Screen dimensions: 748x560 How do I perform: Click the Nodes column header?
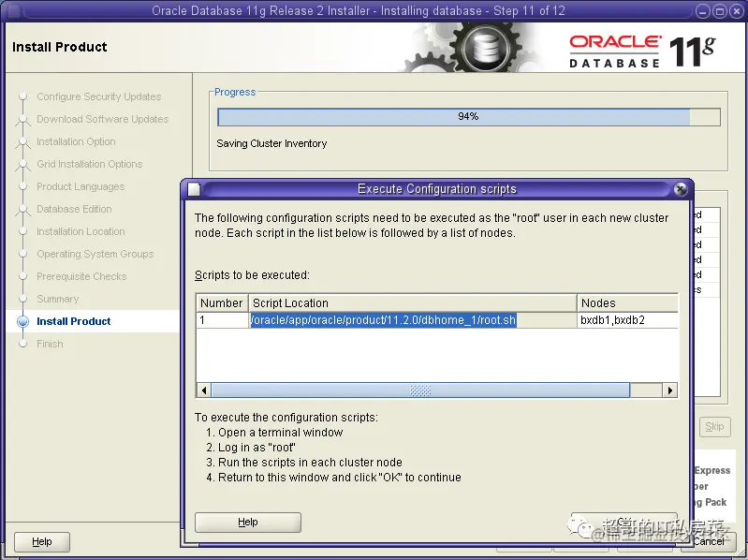coord(627,302)
